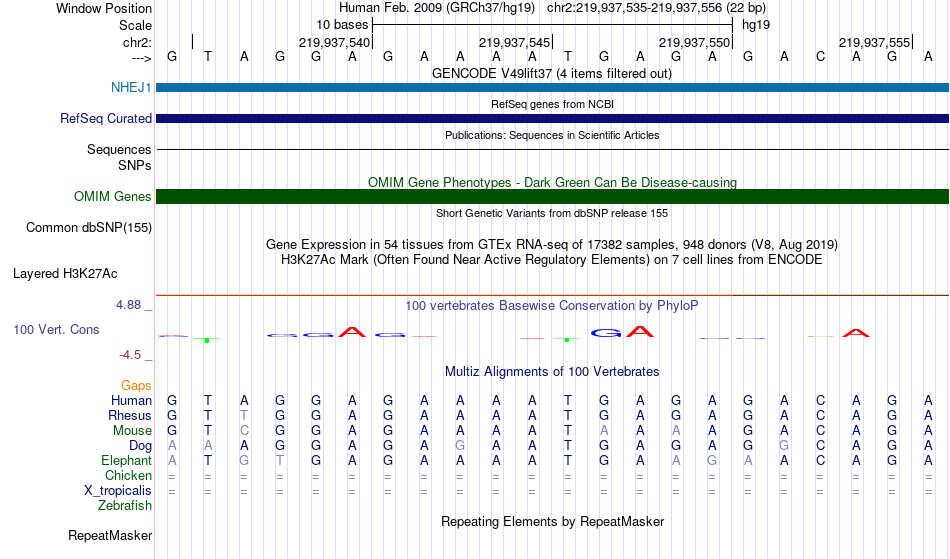This screenshot has width=950, height=559.
Task: Click the 219,937,545 coordinate label
Action: click(x=514, y=42)
